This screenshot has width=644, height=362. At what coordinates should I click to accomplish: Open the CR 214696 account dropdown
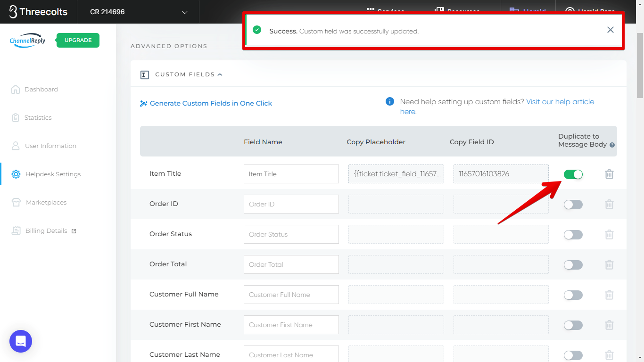tap(138, 12)
